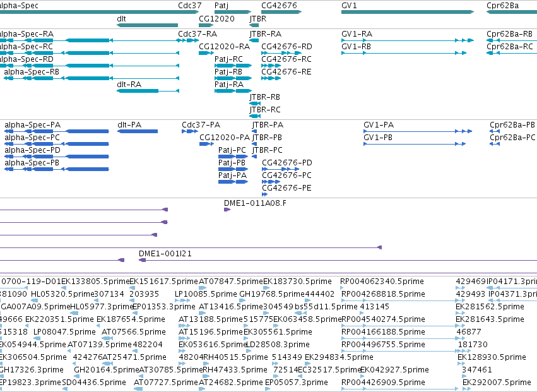
Task: Select transcript Cdc37-RA label
Action: [198, 34]
